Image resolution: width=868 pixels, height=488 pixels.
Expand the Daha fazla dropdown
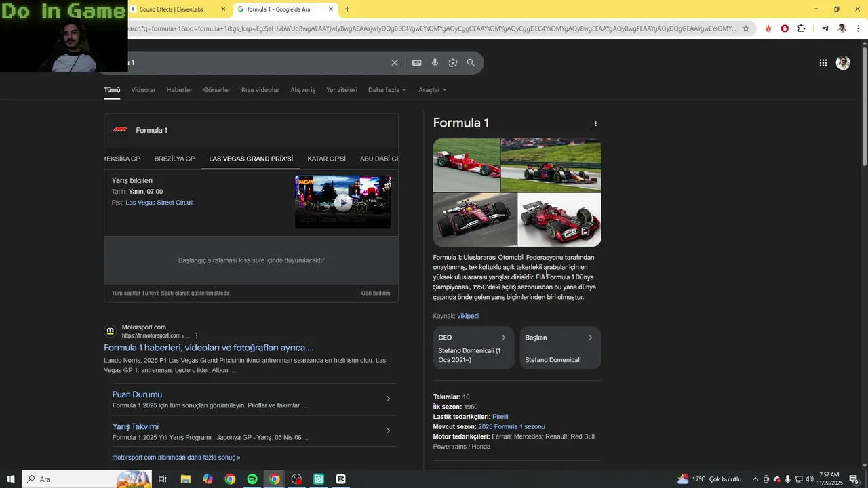[x=387, y=90]
